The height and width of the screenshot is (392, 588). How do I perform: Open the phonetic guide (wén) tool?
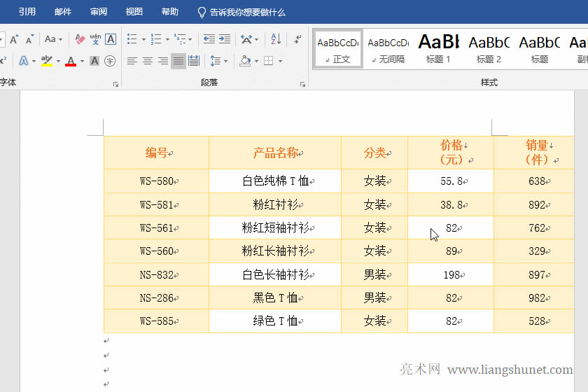pyautogui.click(x=95, y=39)
